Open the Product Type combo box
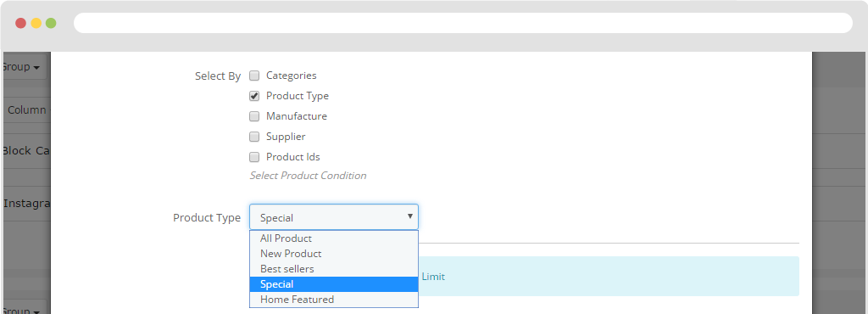868x314 pixels. pos(334,217)
